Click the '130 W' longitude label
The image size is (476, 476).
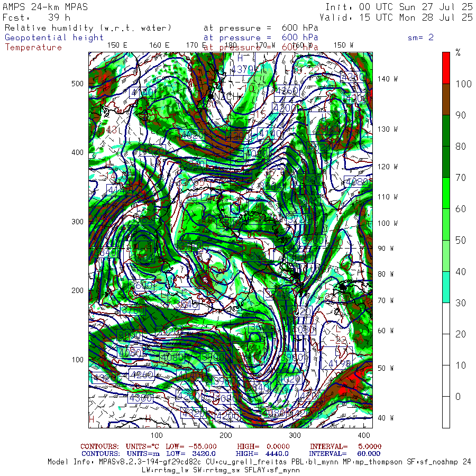[x=387, y=130]
